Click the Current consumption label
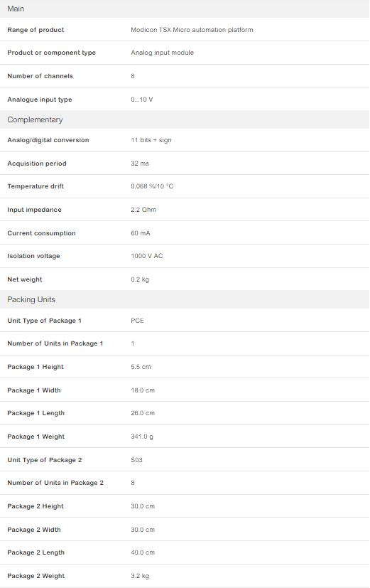Screen dimensions: 370x588 pos(41,233)
